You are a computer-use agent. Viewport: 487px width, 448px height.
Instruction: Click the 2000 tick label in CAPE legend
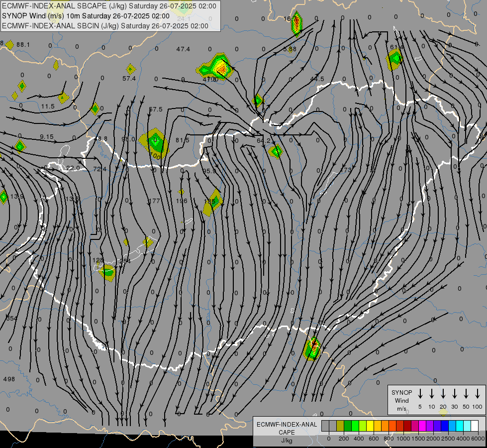tap(433, 439)
